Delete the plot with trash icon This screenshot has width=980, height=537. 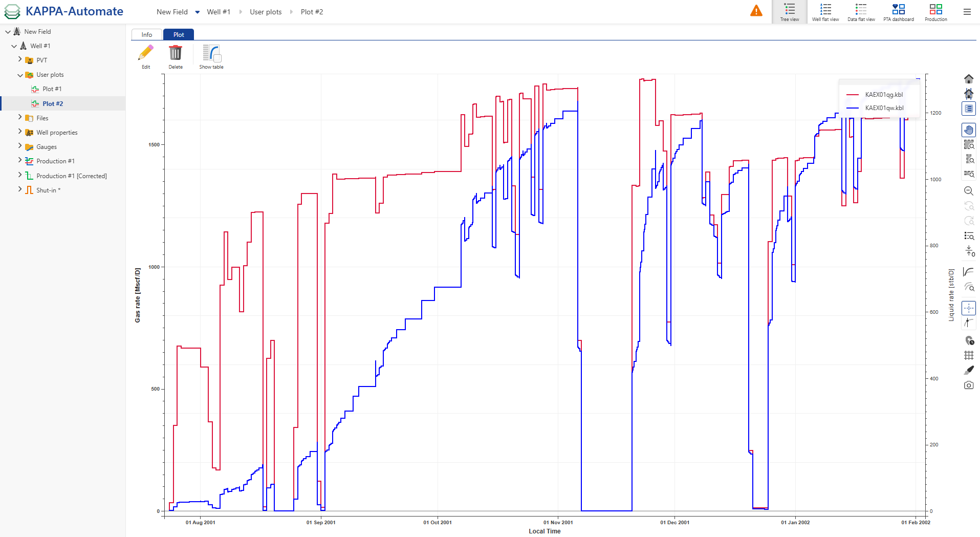176,54
